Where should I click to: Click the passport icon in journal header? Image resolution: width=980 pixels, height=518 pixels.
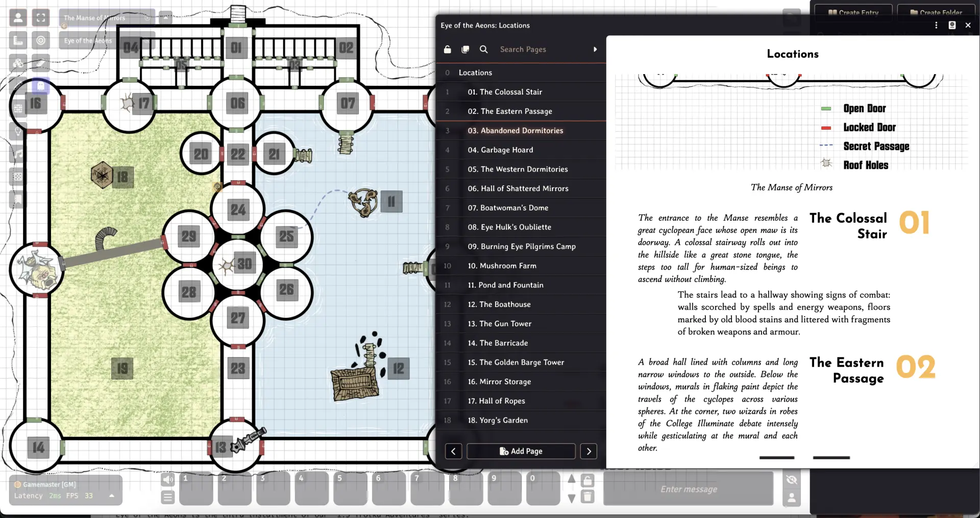click(x=952, y=25)
